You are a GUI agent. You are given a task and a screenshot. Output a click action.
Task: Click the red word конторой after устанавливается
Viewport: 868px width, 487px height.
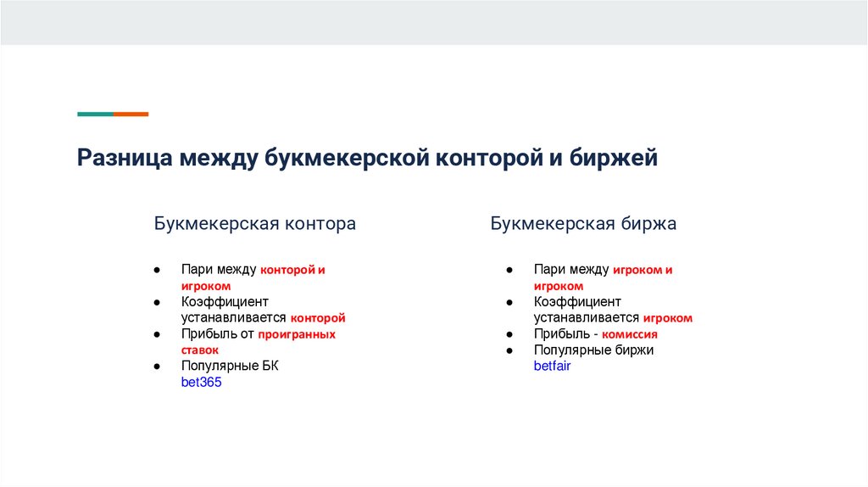point(318,318)
